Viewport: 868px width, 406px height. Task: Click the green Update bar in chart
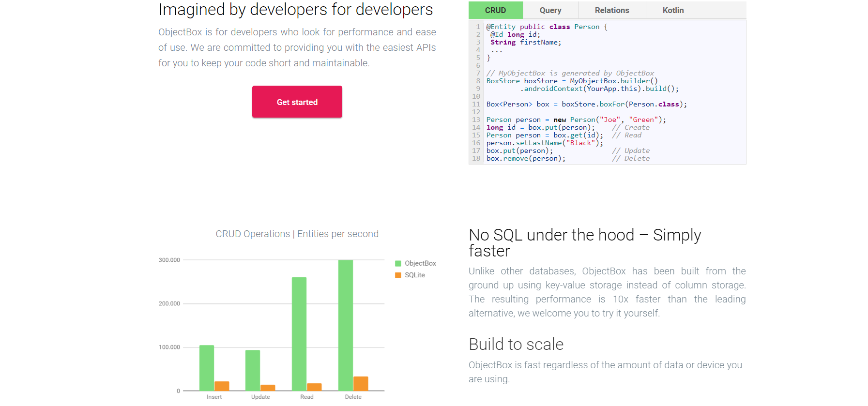253,370
